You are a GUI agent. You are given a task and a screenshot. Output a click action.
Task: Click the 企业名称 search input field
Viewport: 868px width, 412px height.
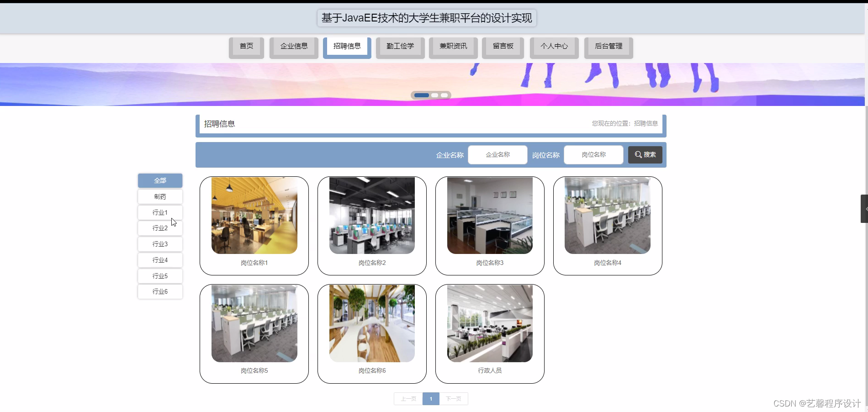tap(497, 154)
